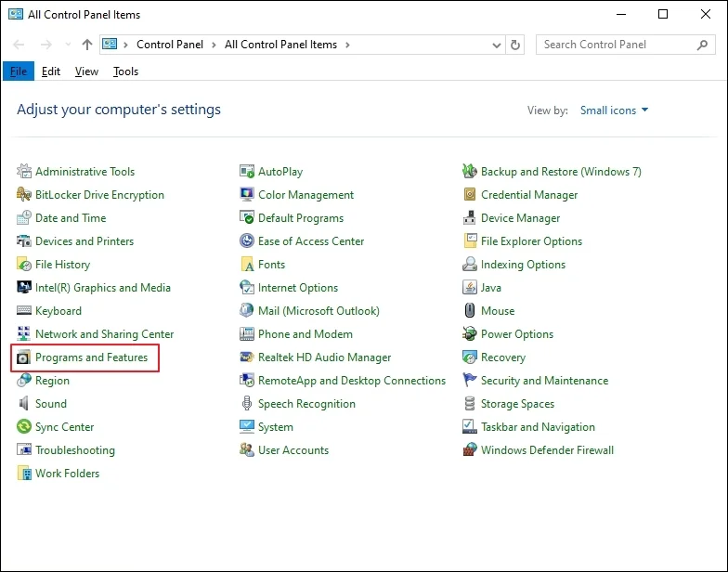This screenshot has height=572, width=728.
Task: Open File Explorer Options link
Action: click(531, 241)
